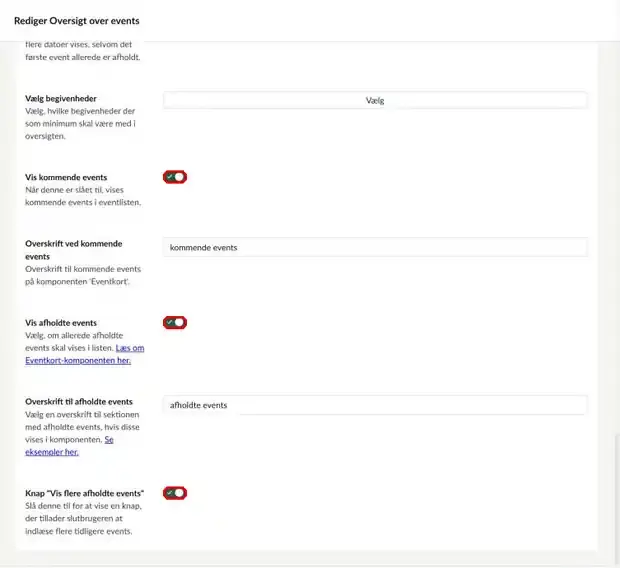The image size is (620, 568).
Task: Toggle the 'Vis flere afholdte events' button switch
Action: tap(175, 493)
